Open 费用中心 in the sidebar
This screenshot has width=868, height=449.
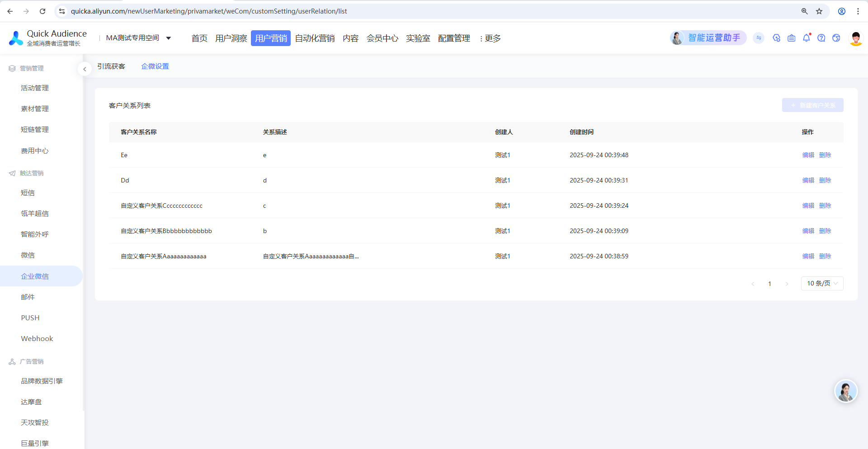click(35, 151)
